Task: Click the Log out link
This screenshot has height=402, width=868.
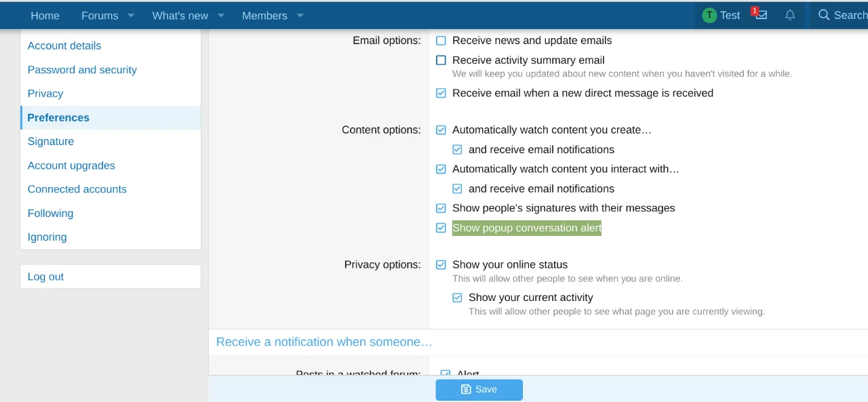Action: (x=45, y=277)
